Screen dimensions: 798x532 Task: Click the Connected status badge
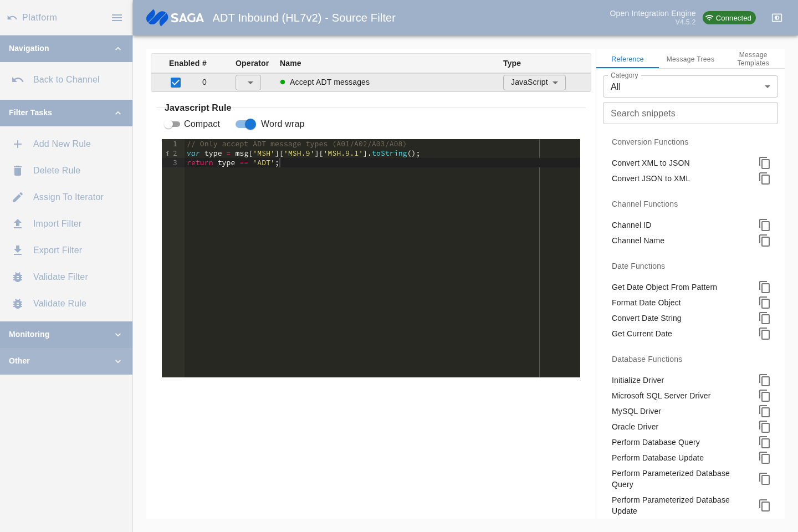(729, 18)
